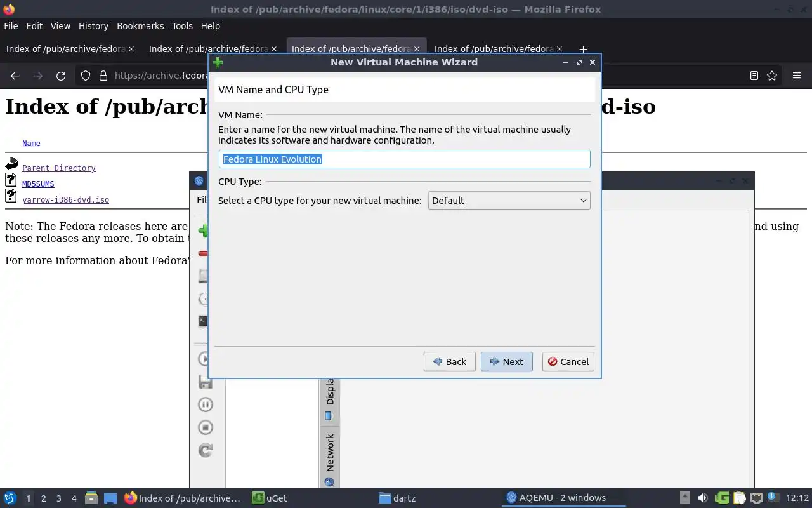Open the View menu in Firefox
The height and width of the screenshot is (508, 812).
pos(60,26)
